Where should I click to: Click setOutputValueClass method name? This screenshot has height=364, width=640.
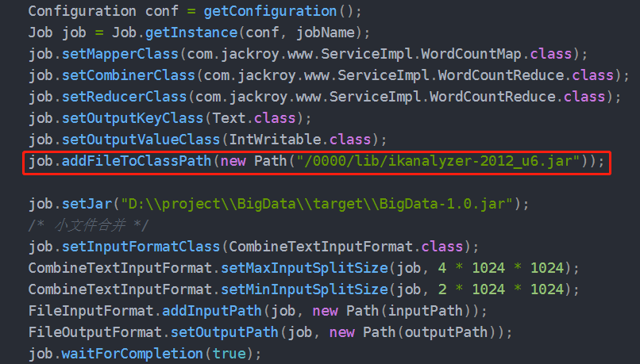tap(141, 140)
